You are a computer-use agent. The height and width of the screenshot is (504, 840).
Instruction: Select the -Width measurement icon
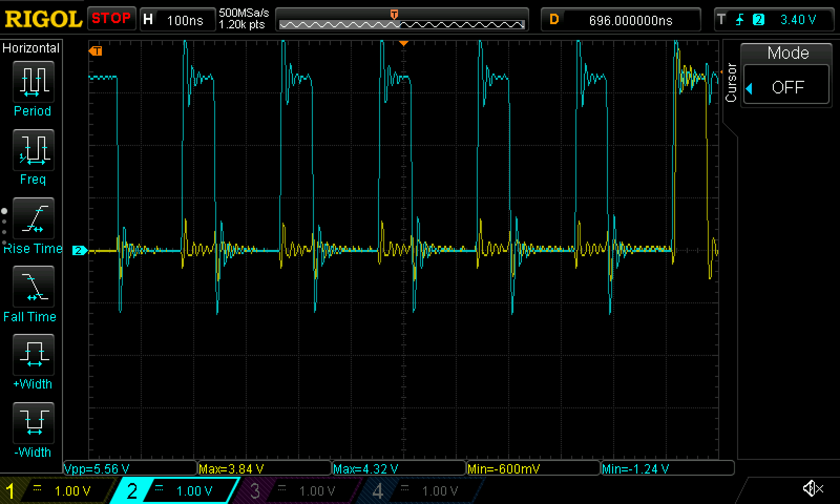[33, 423]
